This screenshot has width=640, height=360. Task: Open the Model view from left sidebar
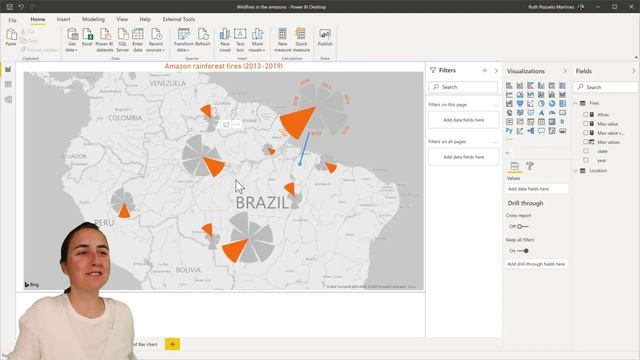pyautogui.click(x=8, y=100)
